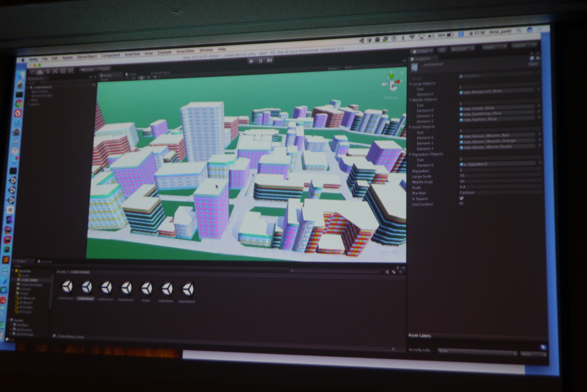587x392 pixels.
Task: Collapse the Large Objects list
Action: [410, 84]
